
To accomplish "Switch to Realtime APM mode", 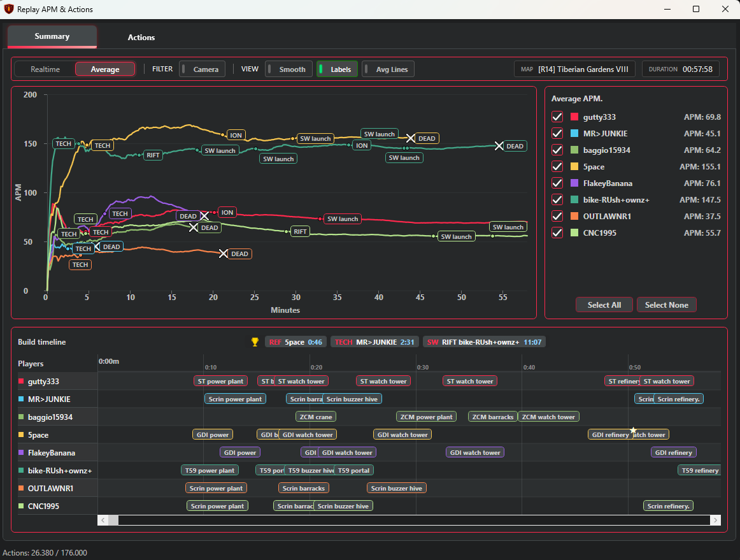I will [x=45, y=69].
